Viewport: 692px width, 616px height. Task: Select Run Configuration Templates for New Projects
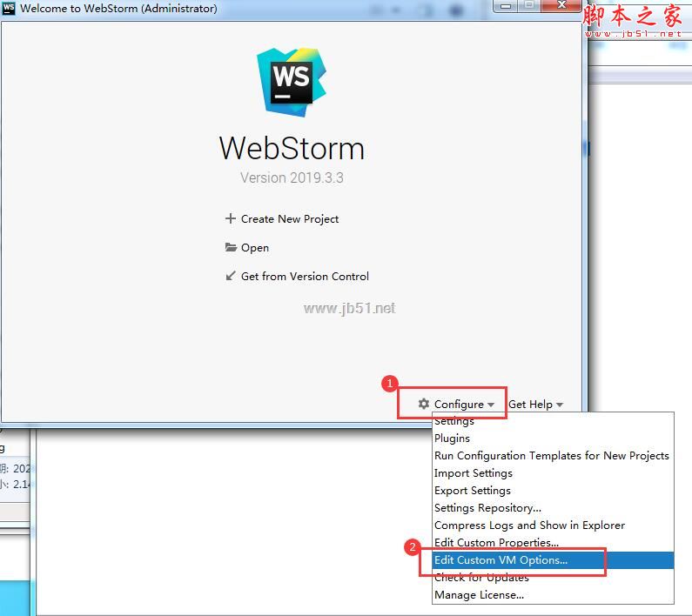coord(553,455)
